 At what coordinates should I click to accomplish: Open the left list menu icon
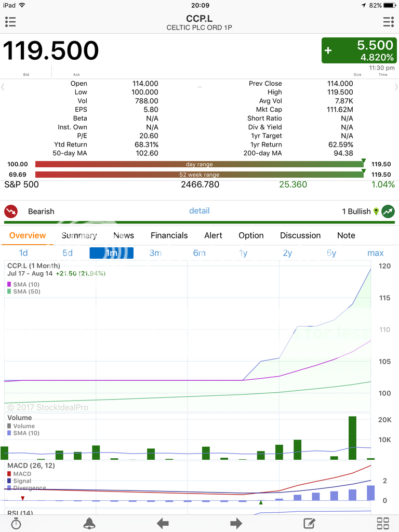coord(10,22)
